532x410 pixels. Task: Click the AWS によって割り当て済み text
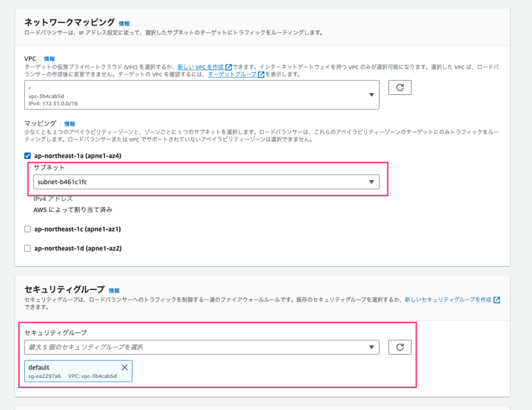coord(73,210)
